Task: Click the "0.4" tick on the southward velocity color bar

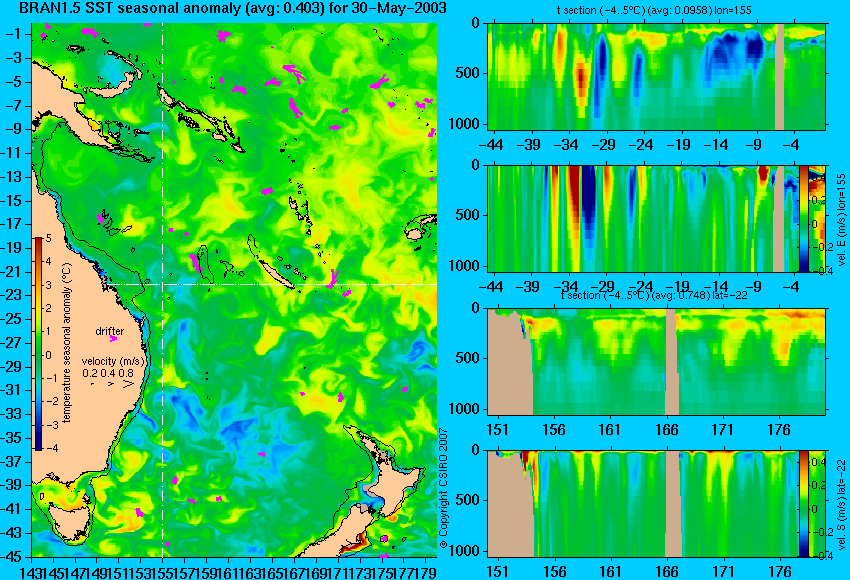Action: coord(817,462)
